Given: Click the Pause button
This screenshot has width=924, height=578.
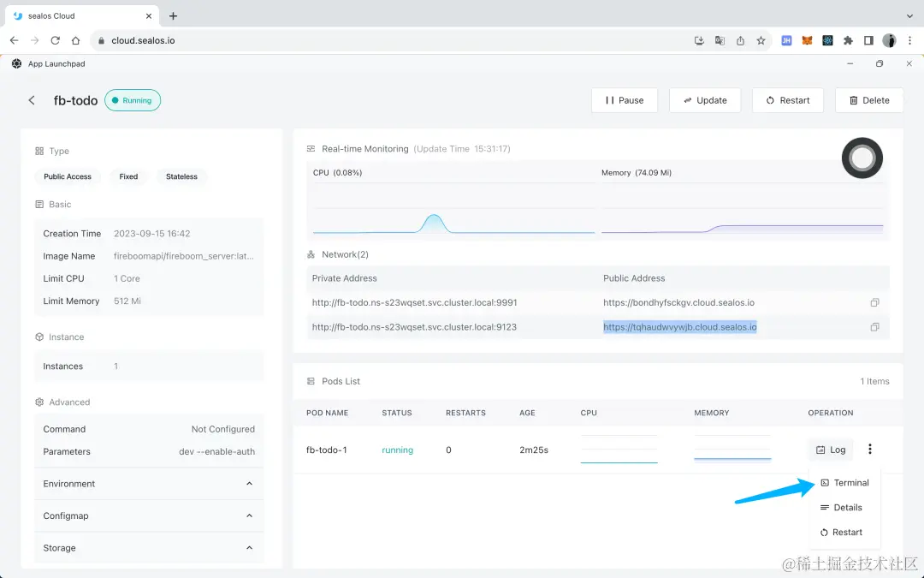Looking at the screenshot, I should 625,100.
